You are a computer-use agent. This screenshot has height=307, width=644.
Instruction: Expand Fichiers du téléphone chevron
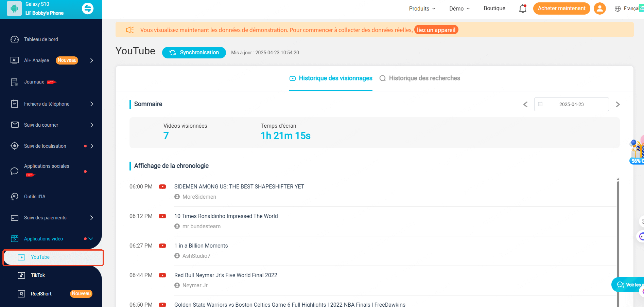(92, 104)
